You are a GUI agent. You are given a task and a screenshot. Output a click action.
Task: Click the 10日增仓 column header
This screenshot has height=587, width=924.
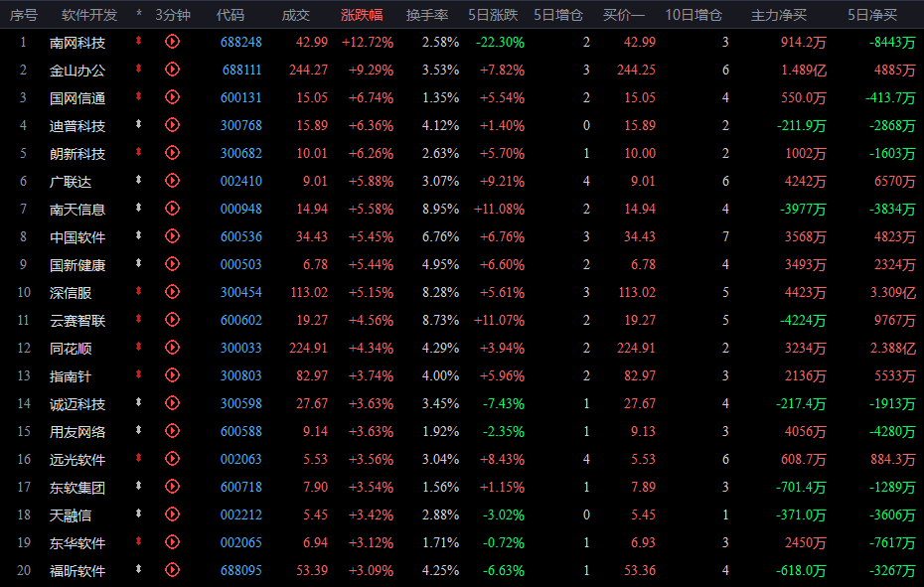point(693,15)
